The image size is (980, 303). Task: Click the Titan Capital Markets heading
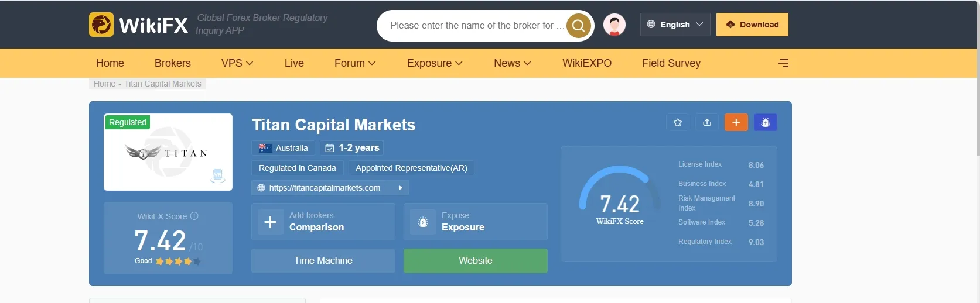334,125
